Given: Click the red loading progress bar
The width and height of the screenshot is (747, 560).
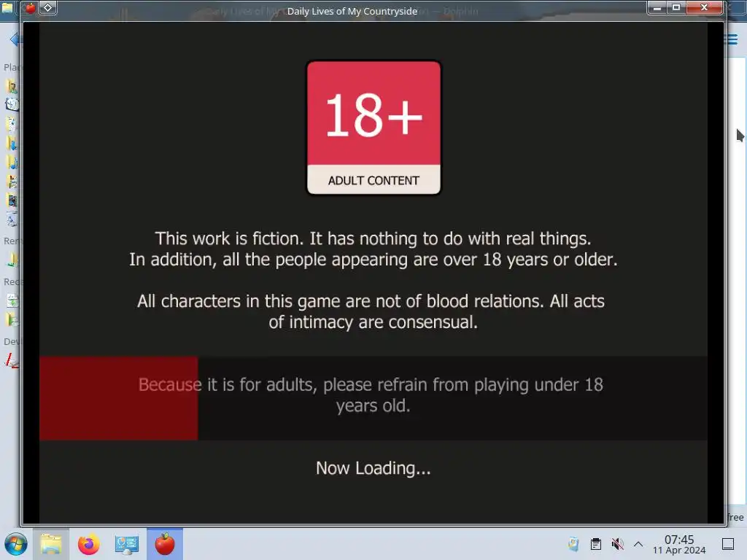Looking at the screenshot, I should (119, 398).
